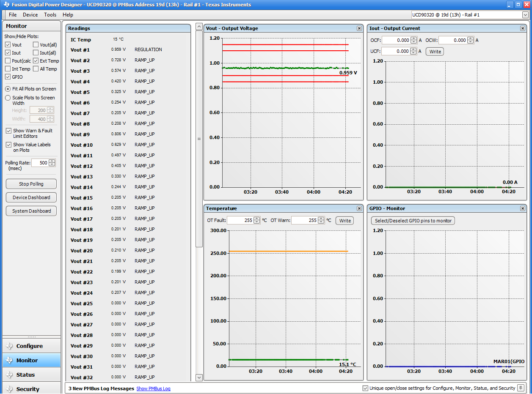532x394 pixels.
Task: Click the Stop Polling button
Action: pyautogui.click(x=31, y=183)
